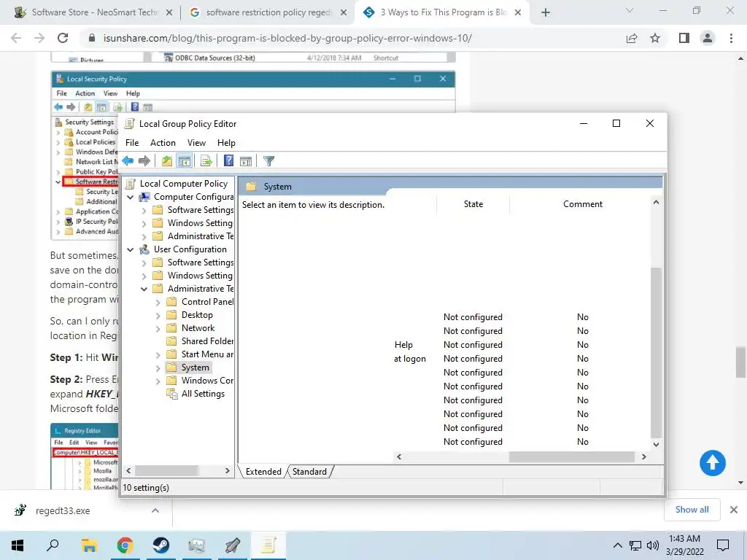Open the Chrome profile avatar

(x=708, y=38)
